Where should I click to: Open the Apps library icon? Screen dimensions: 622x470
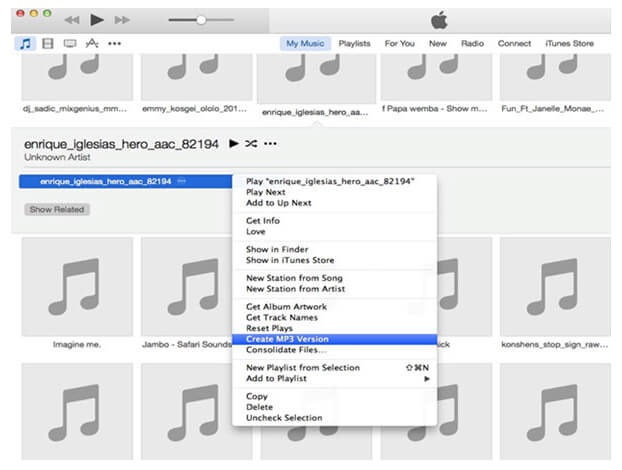tap(92, 43)
